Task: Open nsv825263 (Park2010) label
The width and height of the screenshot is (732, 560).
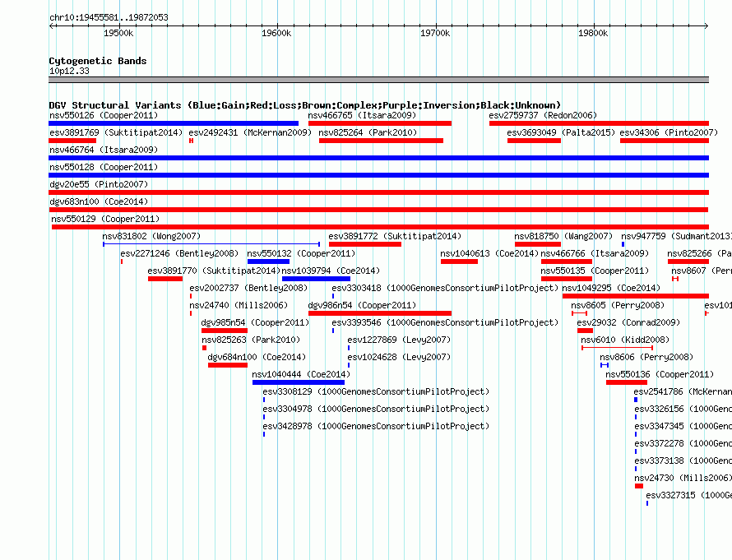Action: point(251,340)
